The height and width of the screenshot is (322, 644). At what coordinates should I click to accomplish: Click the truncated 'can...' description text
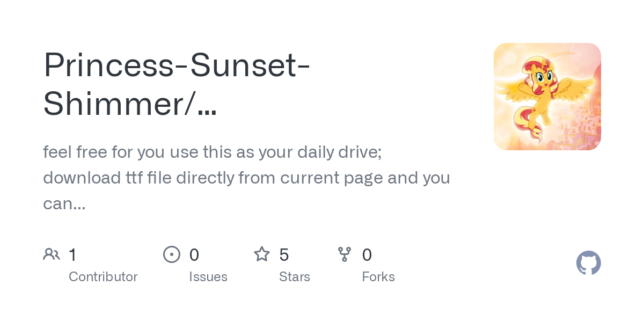coord(64,203)
